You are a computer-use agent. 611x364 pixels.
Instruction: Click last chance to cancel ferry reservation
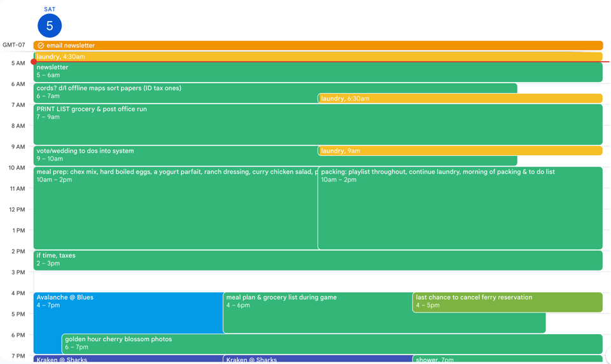click(x=507, y=302)
